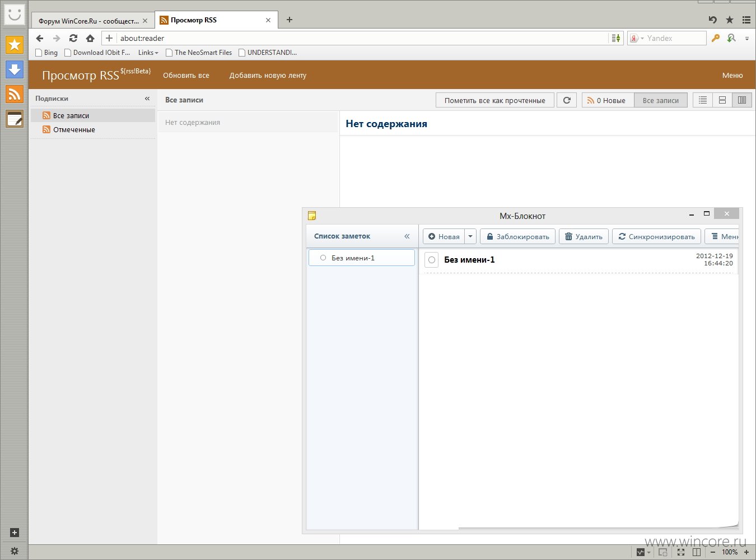Click the about:reader address field
The width and height of the screenshot is (756, 560).
(363, 38)
